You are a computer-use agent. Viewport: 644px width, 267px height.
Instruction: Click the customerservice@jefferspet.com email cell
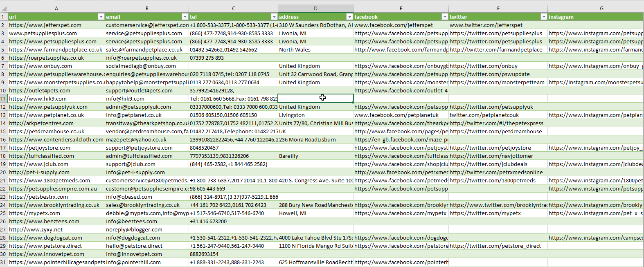click(x=147, y=25)
